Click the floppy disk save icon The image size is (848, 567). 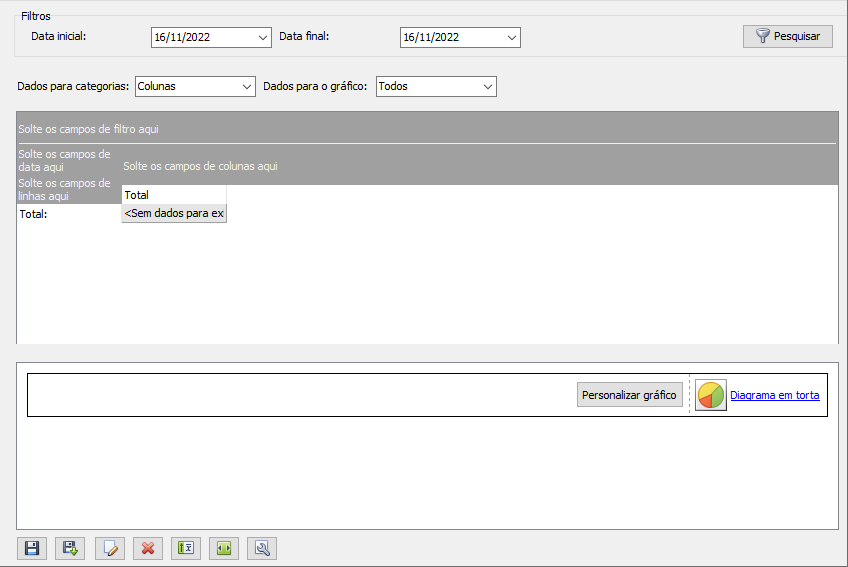(x=32, y=549)
